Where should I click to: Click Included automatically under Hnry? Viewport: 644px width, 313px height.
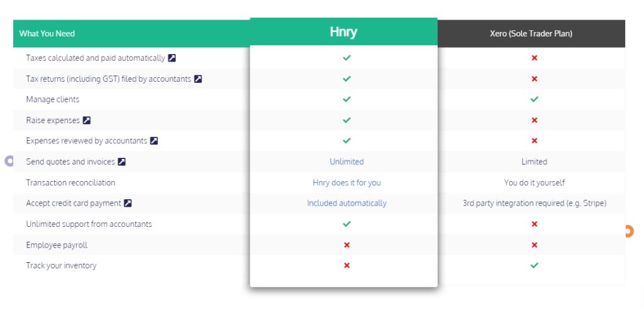pos(347,203)
